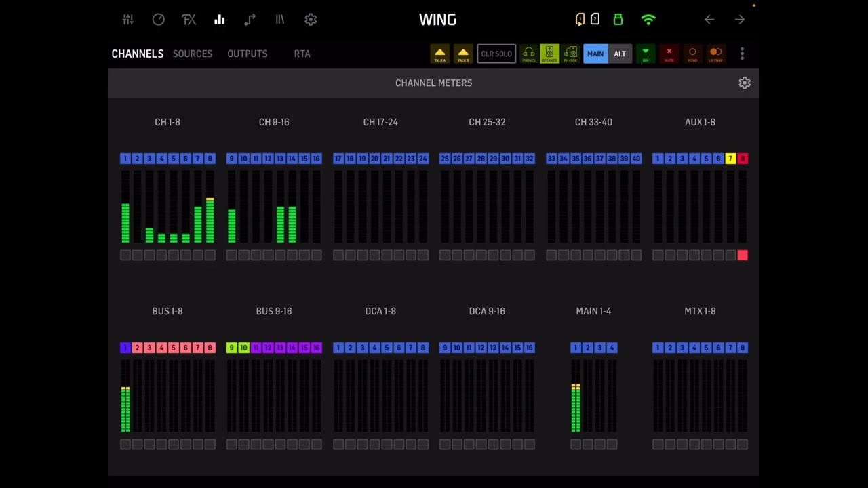Open the FX view

point(189,20)
